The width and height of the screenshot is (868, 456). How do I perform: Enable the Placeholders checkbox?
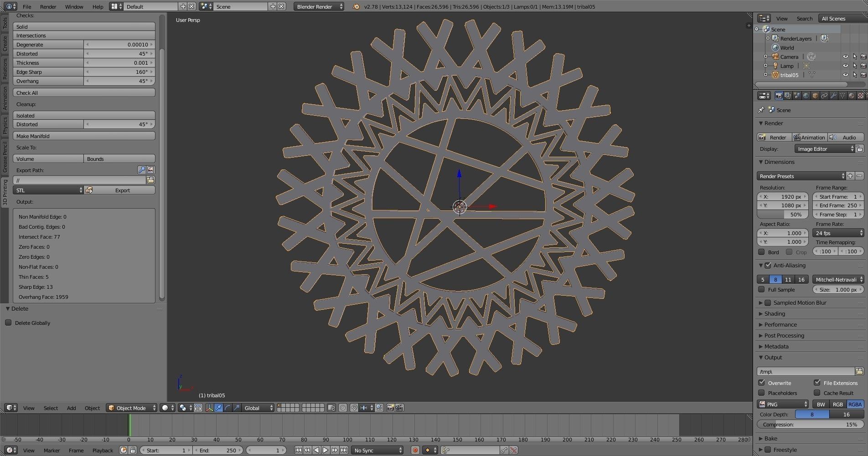761,393
